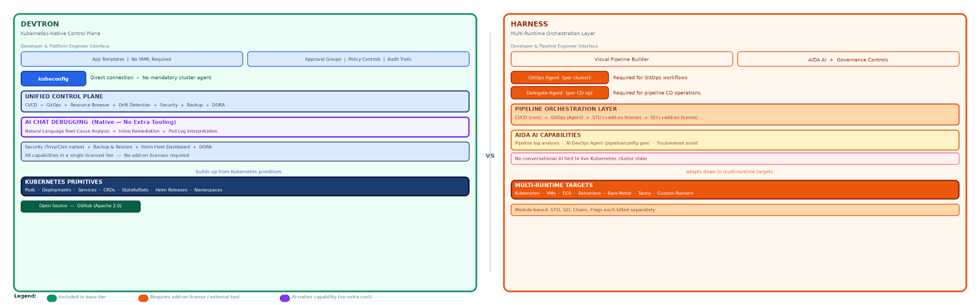980x305 pixels.
Task: Click the green legend dot for base tier
Action: pyautogui.click(x=52, y=298)
